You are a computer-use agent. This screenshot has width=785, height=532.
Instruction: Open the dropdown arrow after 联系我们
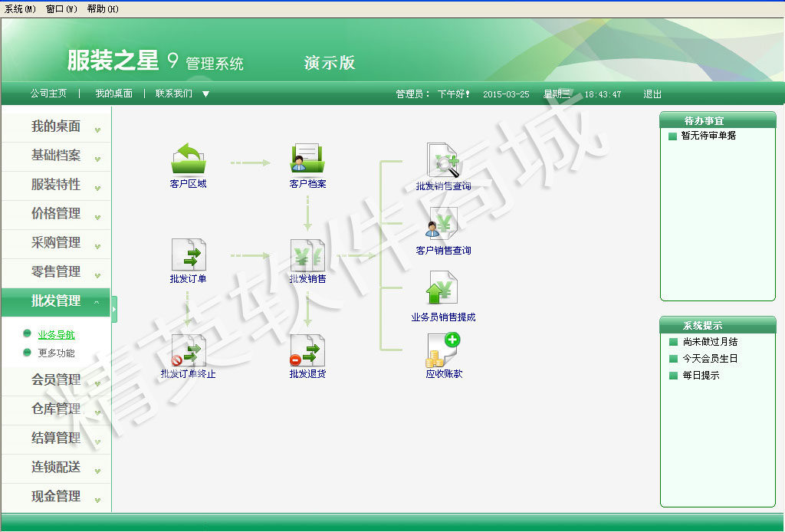[205, 94]
